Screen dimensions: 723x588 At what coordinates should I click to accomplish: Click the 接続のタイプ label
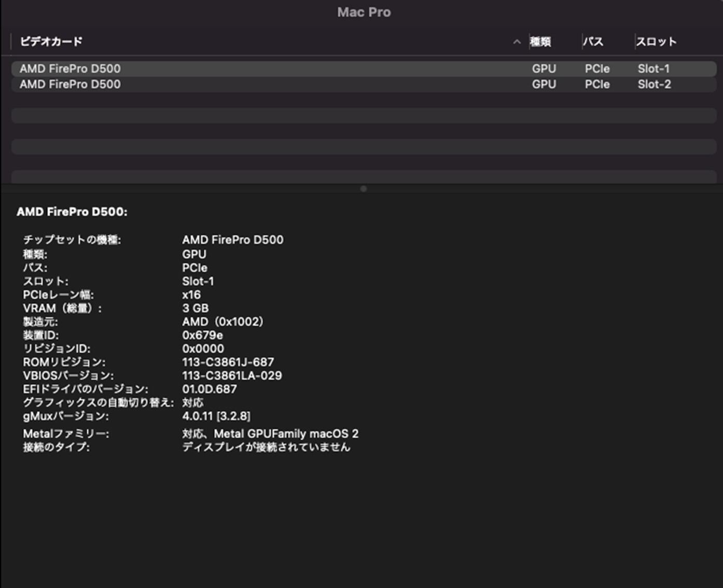(56, 447)
